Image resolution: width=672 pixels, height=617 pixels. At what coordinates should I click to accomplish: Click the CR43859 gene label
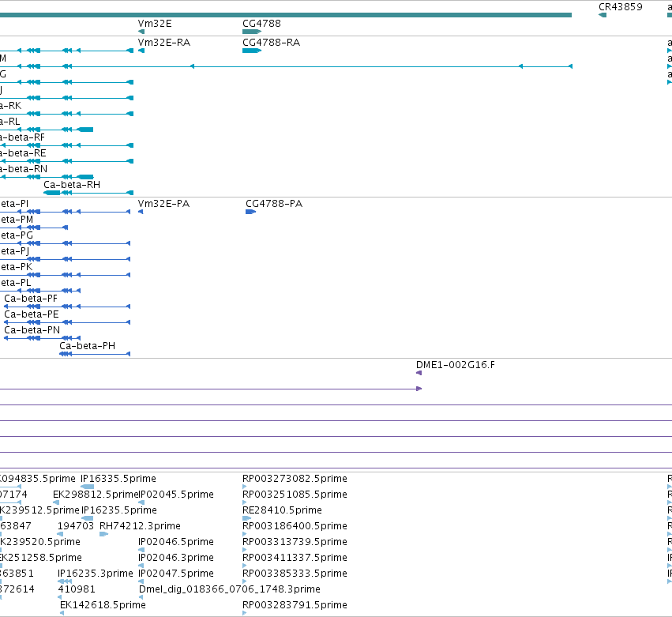620,7
